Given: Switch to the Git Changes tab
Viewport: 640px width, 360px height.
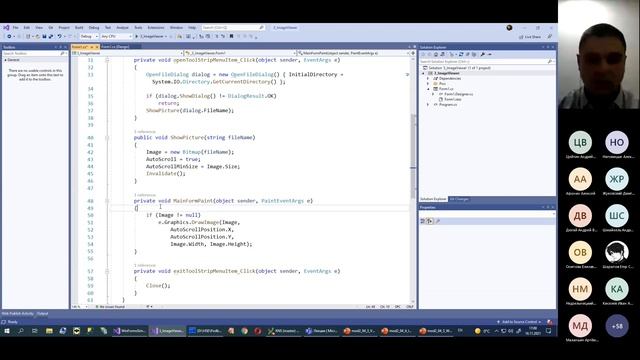Looking at the screenshot, I should click(459, 199).
